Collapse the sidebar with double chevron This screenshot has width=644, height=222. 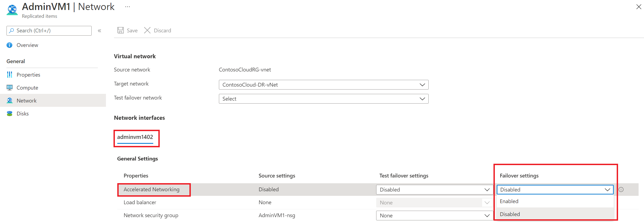click(99, 31)
